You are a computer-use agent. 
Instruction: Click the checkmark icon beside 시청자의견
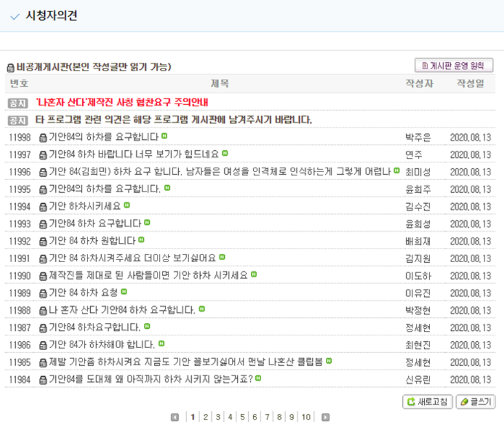[15, 17]
